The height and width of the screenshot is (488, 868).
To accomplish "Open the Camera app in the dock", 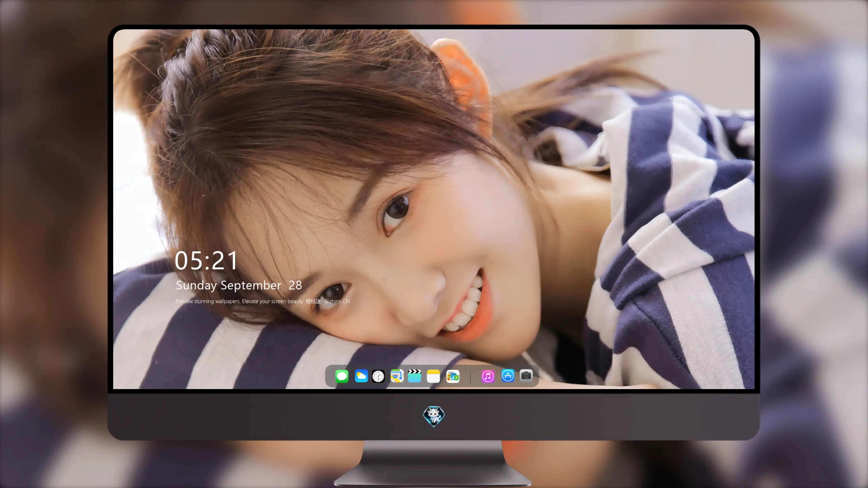I will 526,375.
